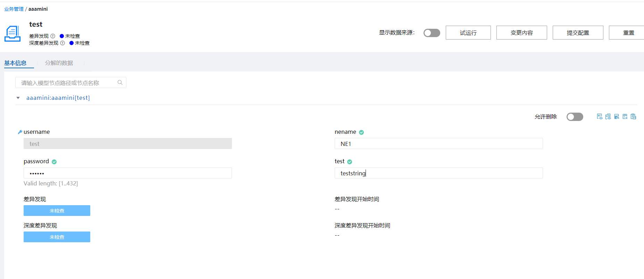Screen dimensions: 644x279
Task: Click the question mark next to 深度差异发现
Action: [62, 43]
